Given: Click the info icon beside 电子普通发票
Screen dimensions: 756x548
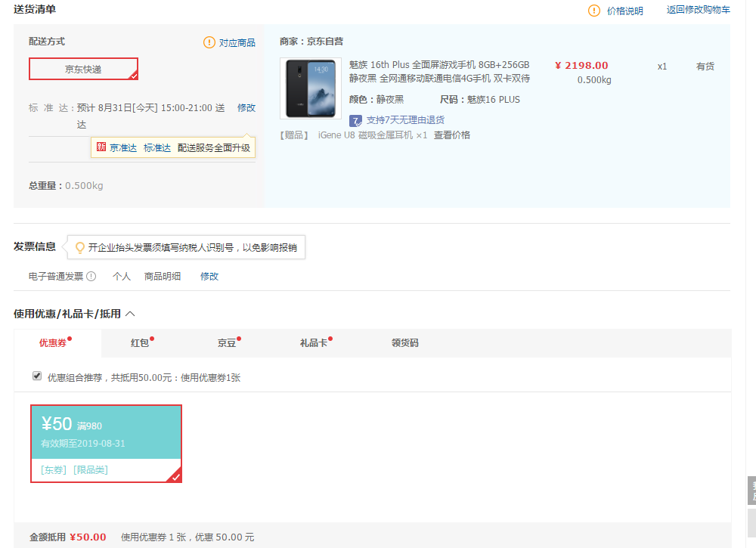Looking at the screenshot, I should point(91,276).
